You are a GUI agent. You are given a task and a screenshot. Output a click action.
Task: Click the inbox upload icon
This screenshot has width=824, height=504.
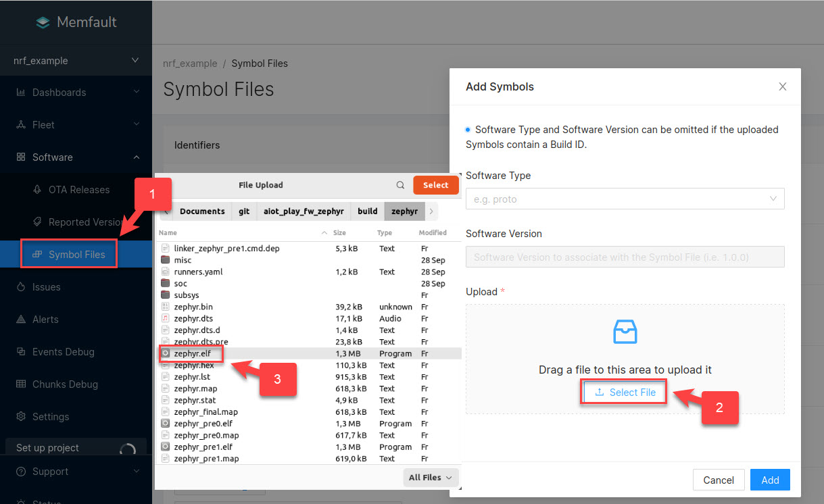(x=625, y=332)
